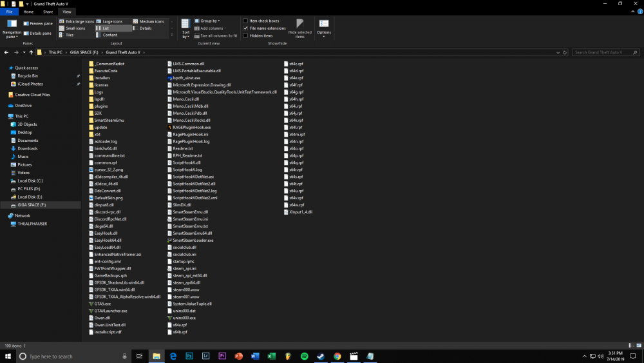Click Size all columns to fit
The image size is (644, 363).
pyautogui.click(x=216, y=35)
